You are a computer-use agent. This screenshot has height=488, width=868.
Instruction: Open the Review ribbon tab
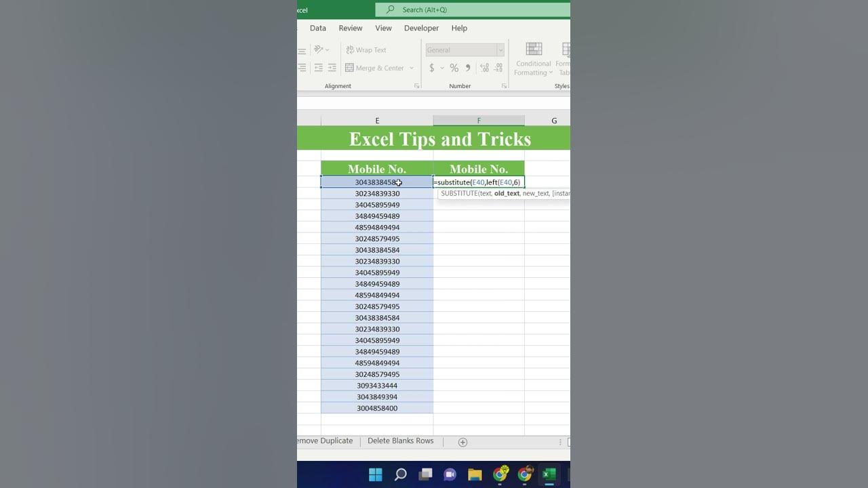pyautogui.click(x=351, y=28)
